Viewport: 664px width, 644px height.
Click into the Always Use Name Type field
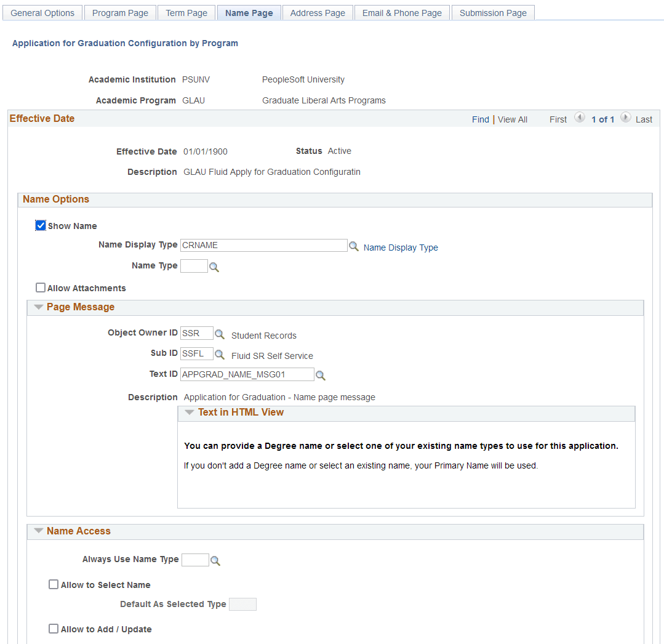point(195,560)
